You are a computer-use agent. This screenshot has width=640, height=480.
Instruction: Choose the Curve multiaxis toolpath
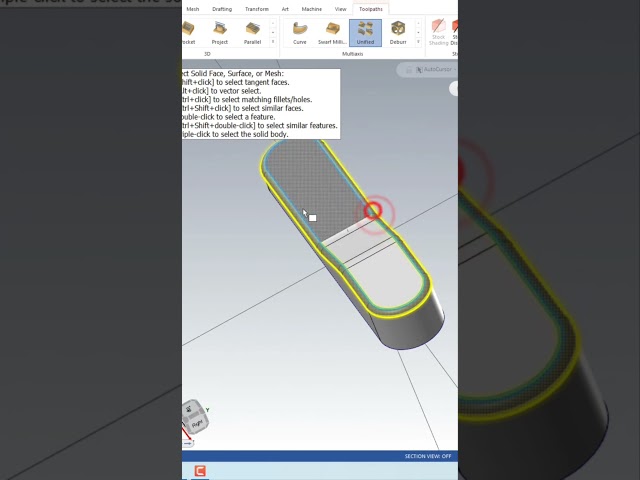[x=300, y=33]
